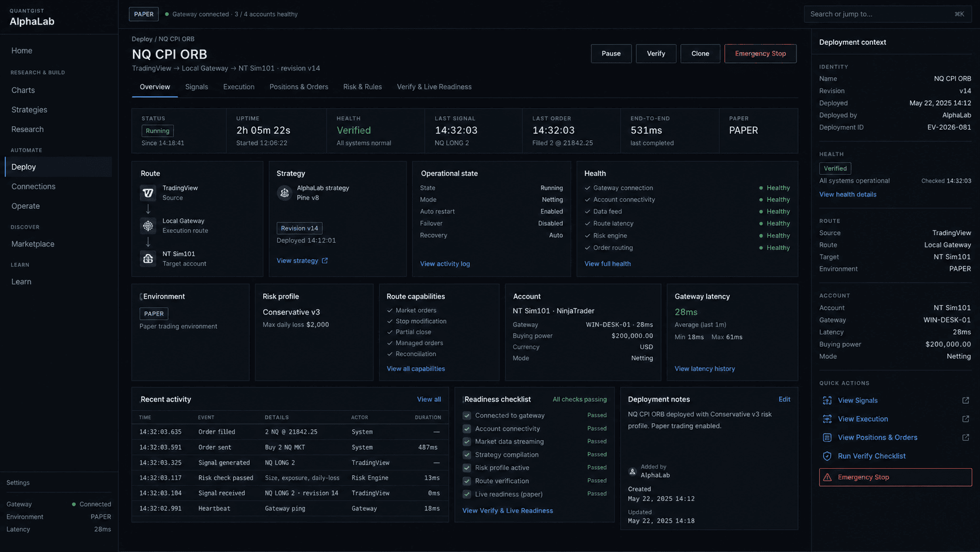This screenshot has height=552, width=980.
Task: Toggle Risk profile active checkbox
Action: 467,468
